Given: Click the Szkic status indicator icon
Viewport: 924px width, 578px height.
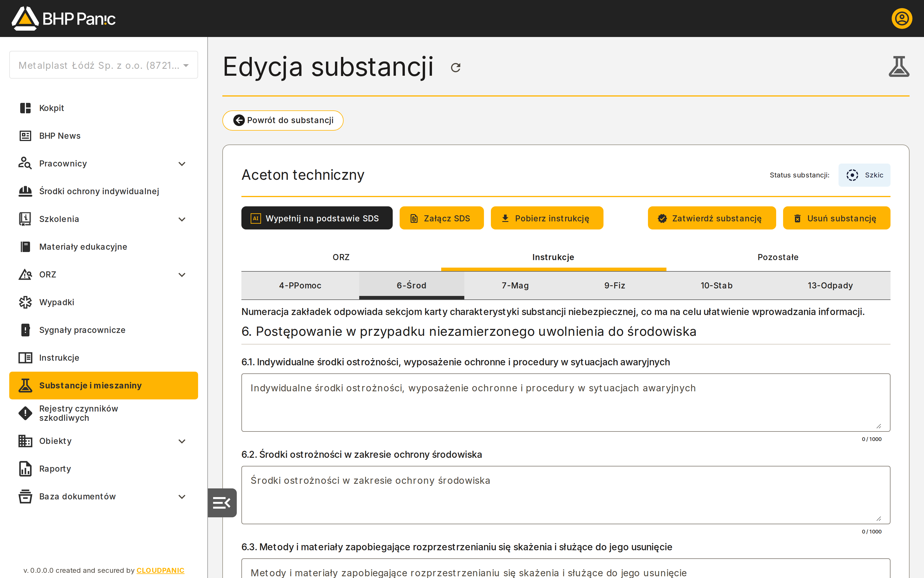Looking at the screenshot, I should coord(852,175).
